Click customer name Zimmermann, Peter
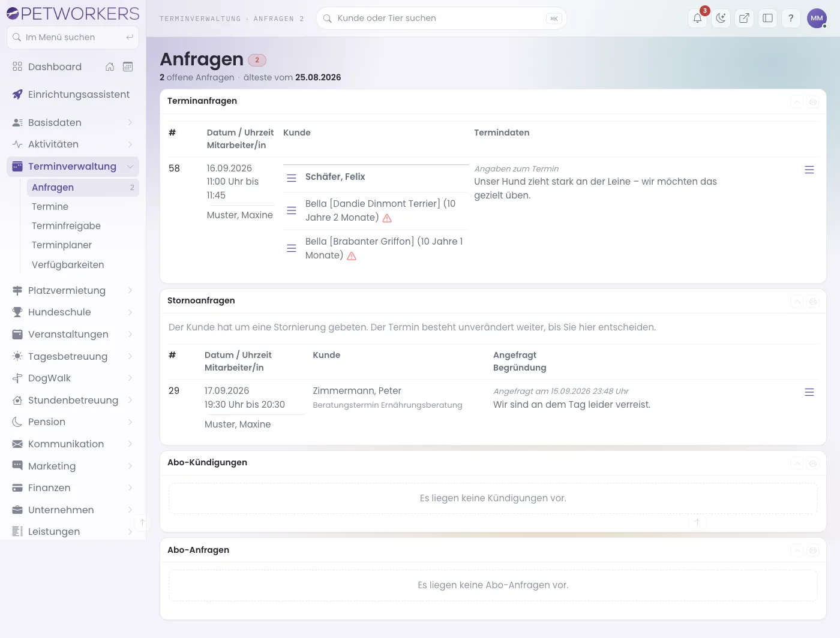The image size is (840, 638). click(357, 391)
